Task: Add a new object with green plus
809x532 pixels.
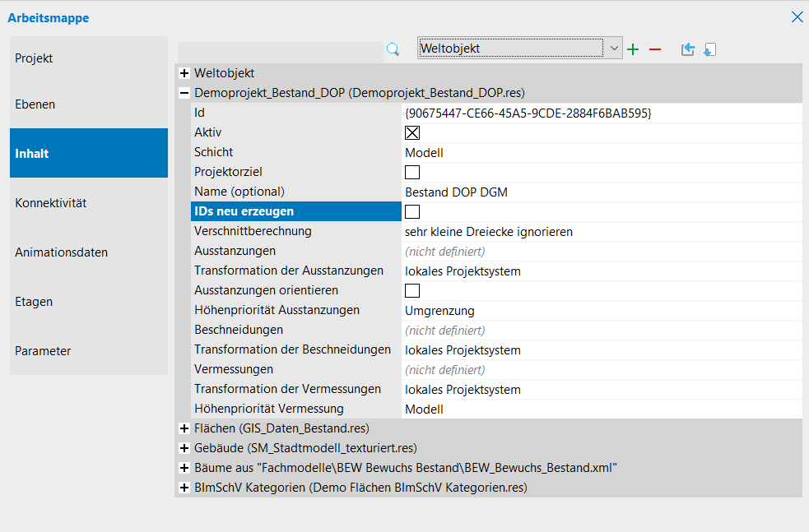Action: point(633,49)
